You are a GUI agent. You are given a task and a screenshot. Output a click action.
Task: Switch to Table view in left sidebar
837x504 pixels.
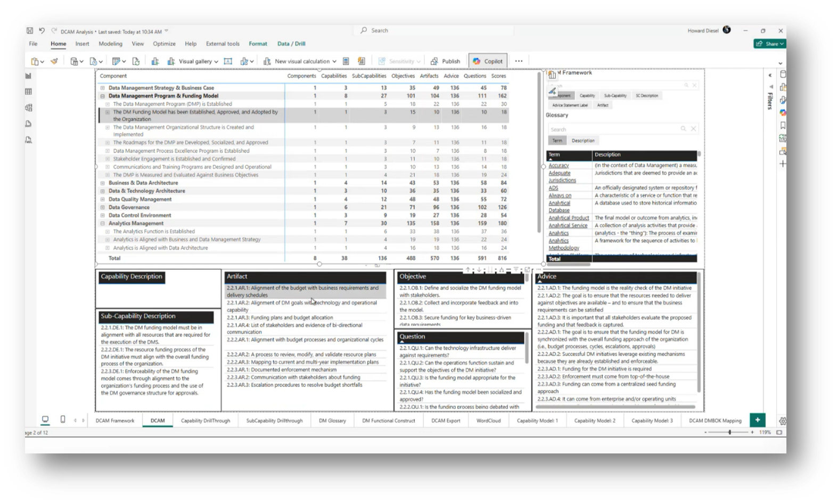[28, 92]
